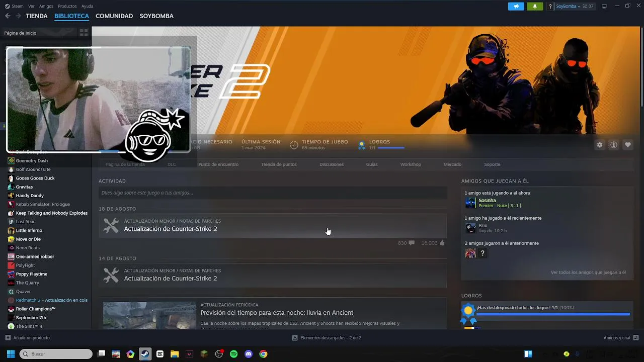
Task: Click the like thumbs-up on update
Action: [442, 243]
